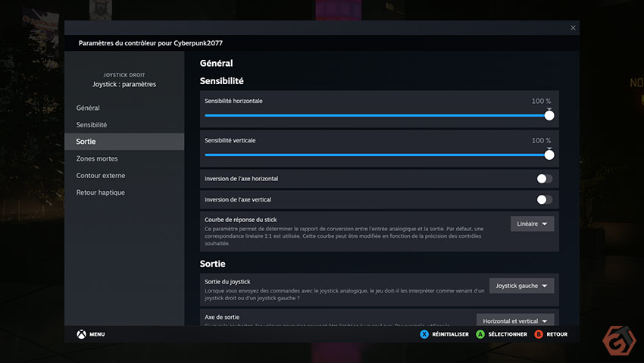Click the SÉLECTIONNER label
The height and width of the screenshot is (363, 644).
click(507, 334)
